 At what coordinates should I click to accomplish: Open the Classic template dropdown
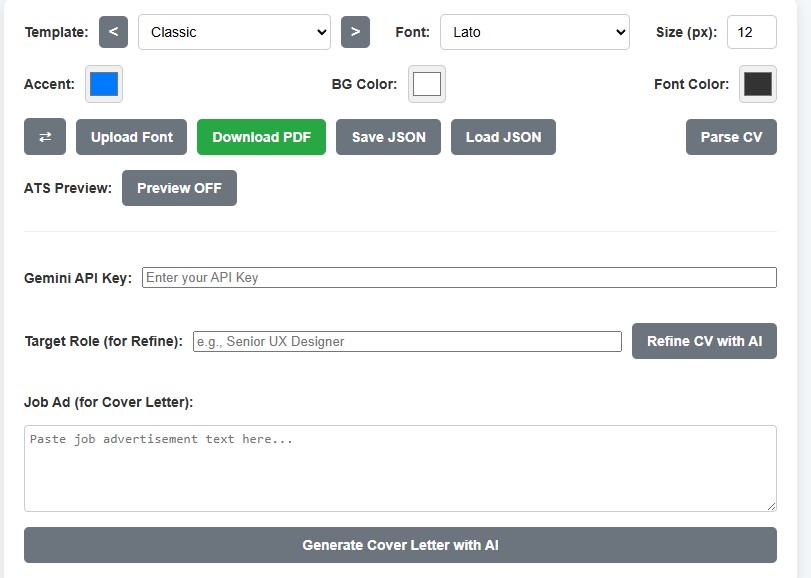click(234, 32)
